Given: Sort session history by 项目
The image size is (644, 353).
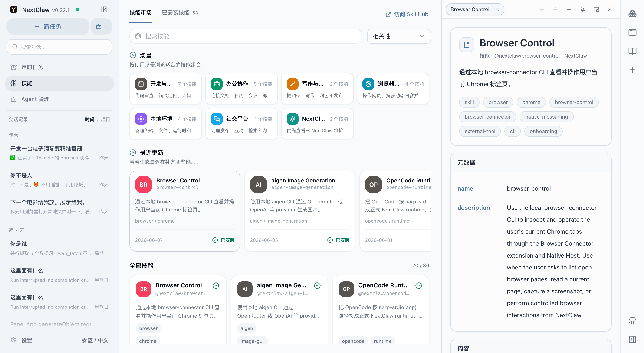Looking at the screenshot, I should pos(105,119).
